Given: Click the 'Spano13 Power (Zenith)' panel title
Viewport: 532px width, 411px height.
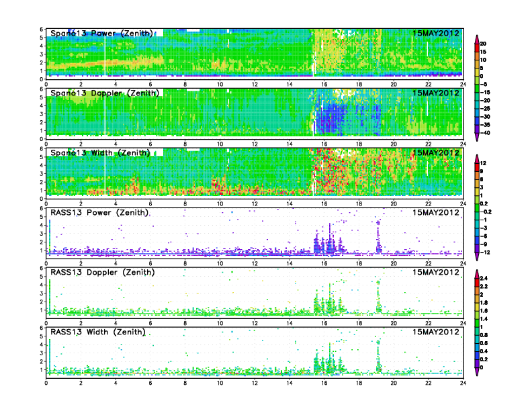Looking at the screenshot, I should [x=102, y=34].
